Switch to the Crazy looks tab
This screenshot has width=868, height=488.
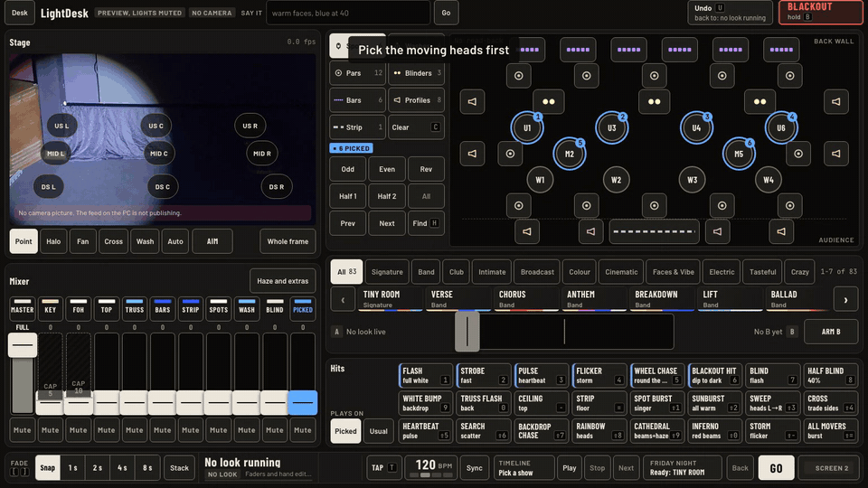799,272
